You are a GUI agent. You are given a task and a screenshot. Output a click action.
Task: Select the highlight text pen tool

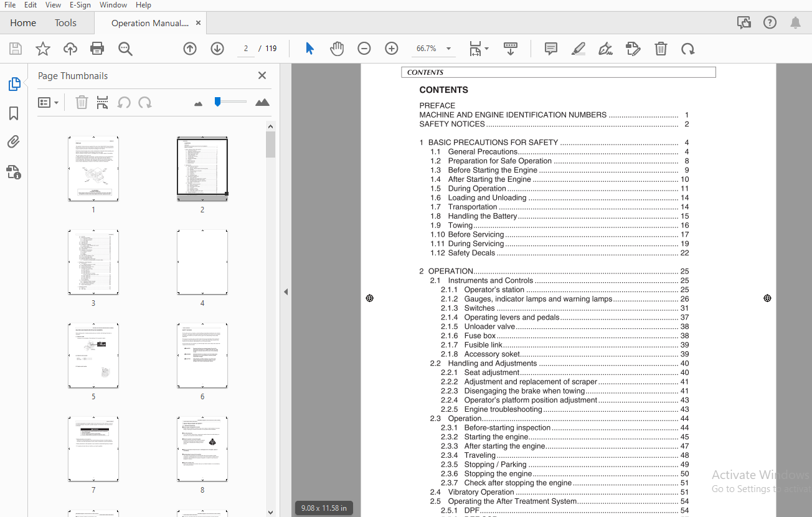578,49
